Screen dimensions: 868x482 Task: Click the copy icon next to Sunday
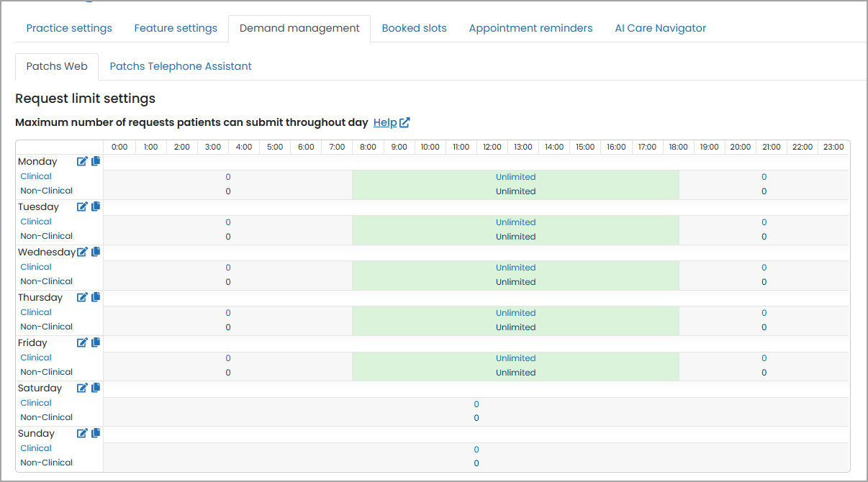coord(96,433)
